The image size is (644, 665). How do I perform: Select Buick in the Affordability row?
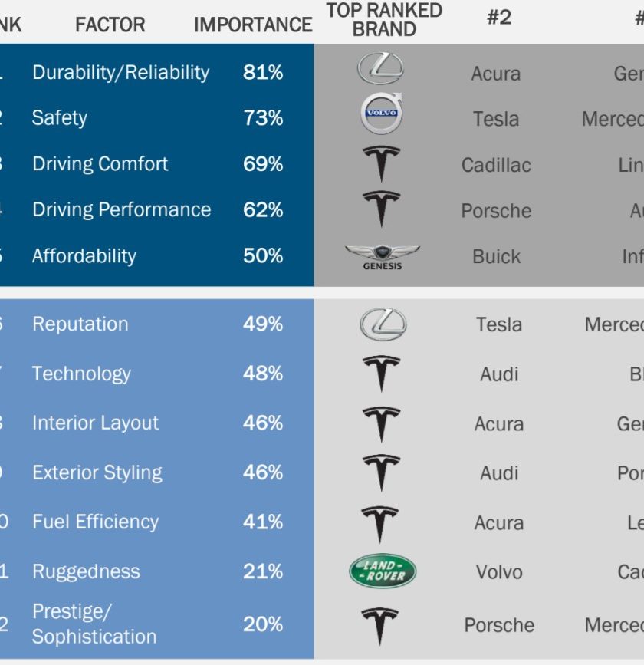point(497,257)
